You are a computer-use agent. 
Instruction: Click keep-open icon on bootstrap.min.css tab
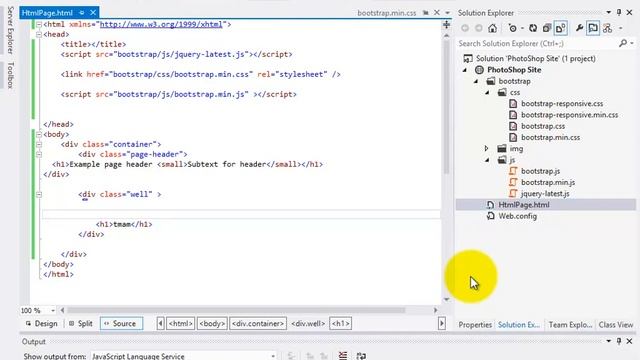point(426,13)
